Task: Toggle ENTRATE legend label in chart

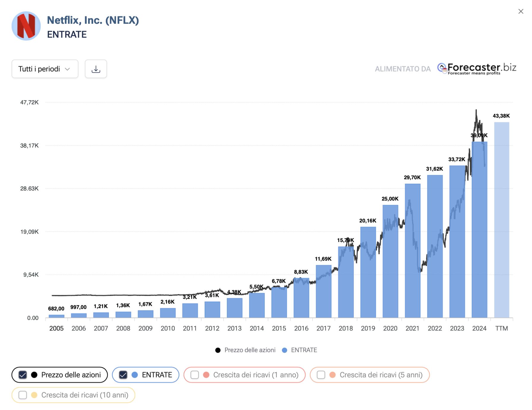Action: click(304, 350)
